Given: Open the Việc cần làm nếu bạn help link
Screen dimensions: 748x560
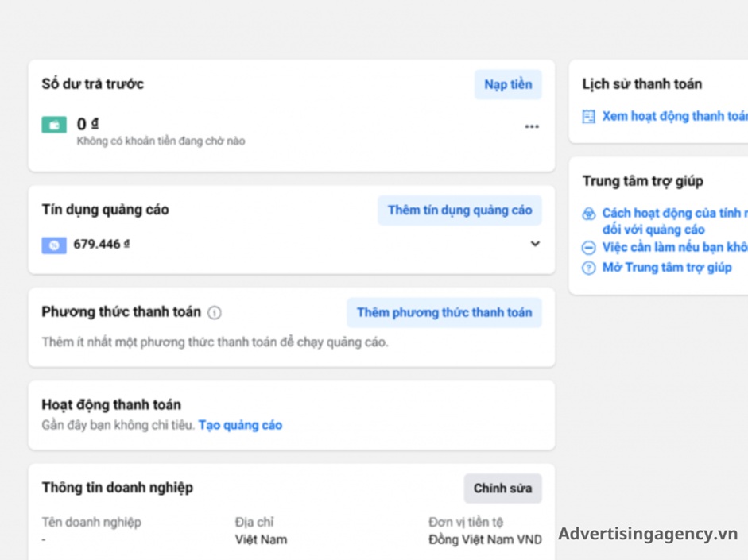Looking at the screenshot, I should click(x=675, y=247).
